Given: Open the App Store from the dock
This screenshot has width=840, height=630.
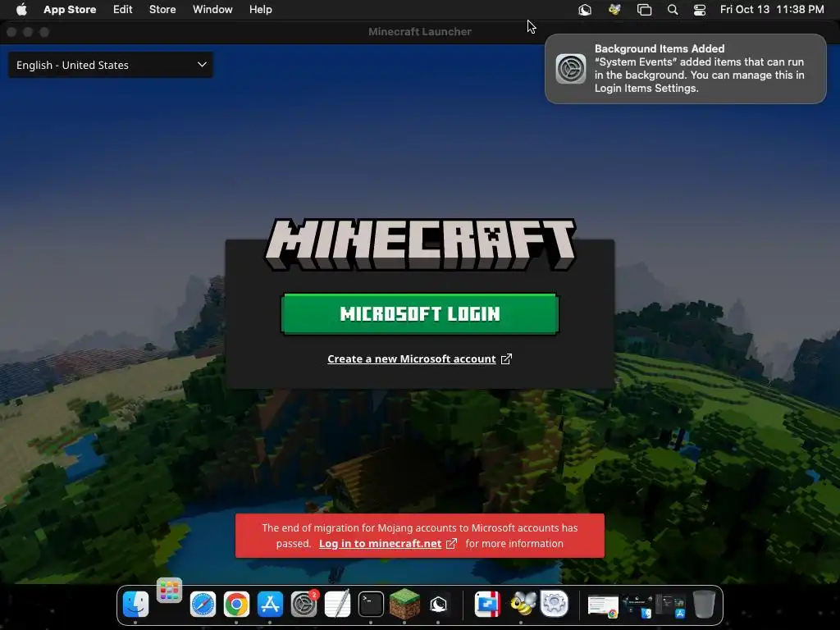Looking at the screenshot, I should click(270, 605).
